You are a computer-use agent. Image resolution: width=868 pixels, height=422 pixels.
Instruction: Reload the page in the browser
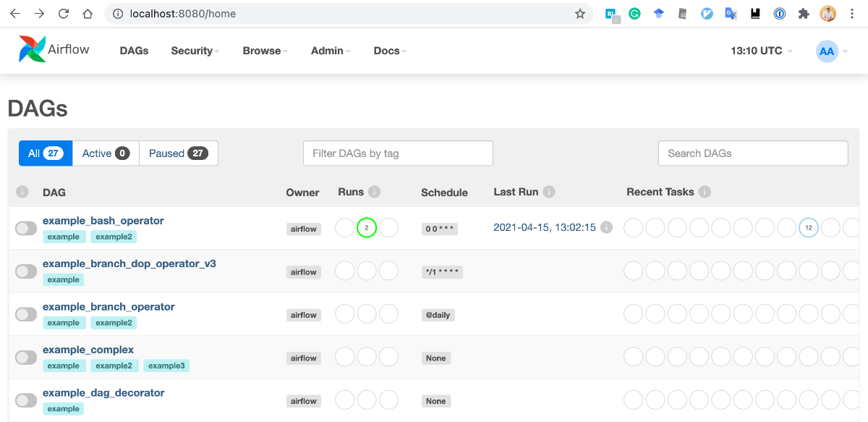point(64,14)
